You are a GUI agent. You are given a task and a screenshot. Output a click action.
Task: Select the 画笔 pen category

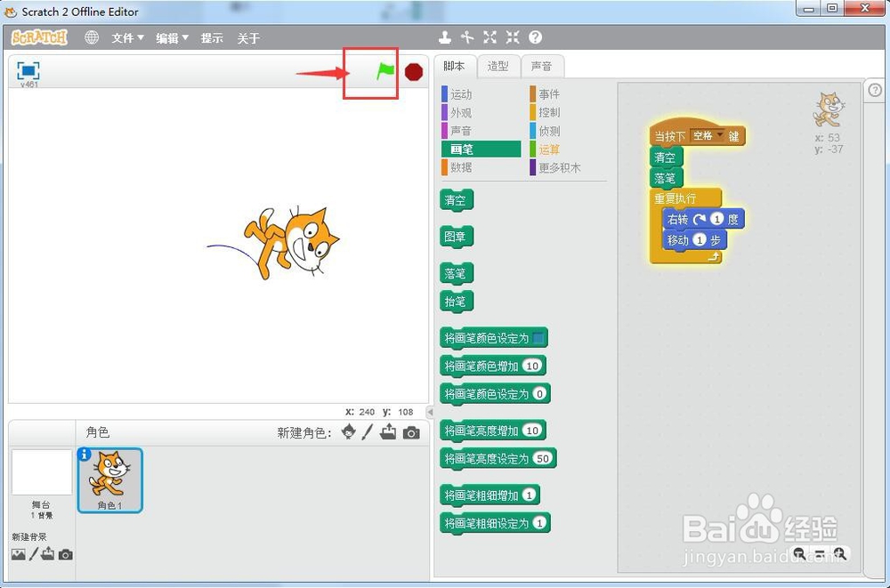[x=481, y=149]
